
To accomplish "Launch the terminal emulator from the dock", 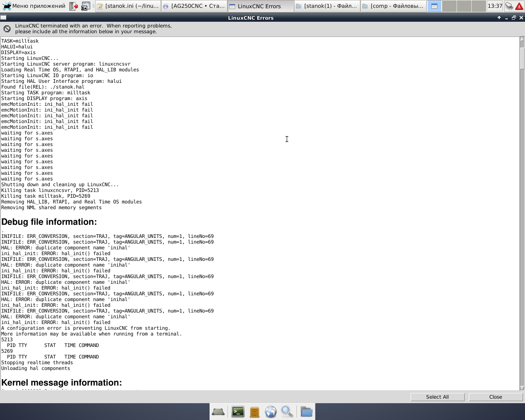I will pyautogui.click(x=238, y=412).
